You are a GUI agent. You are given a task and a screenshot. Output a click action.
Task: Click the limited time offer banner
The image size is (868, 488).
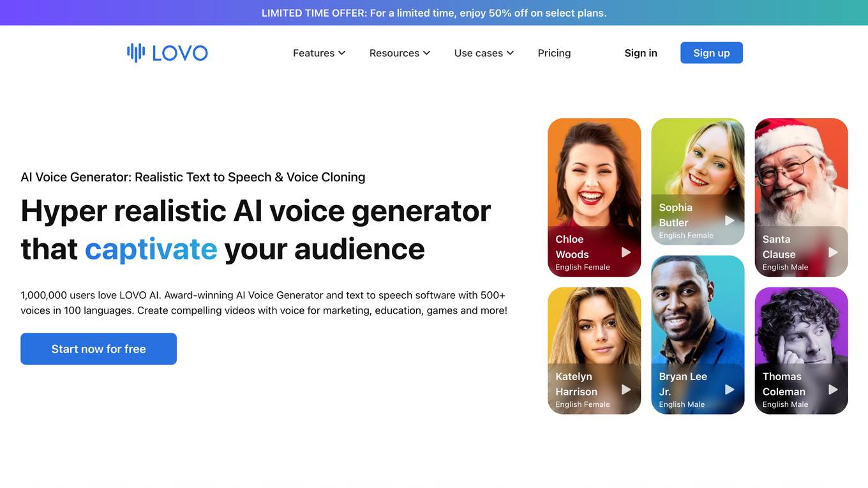434,13
